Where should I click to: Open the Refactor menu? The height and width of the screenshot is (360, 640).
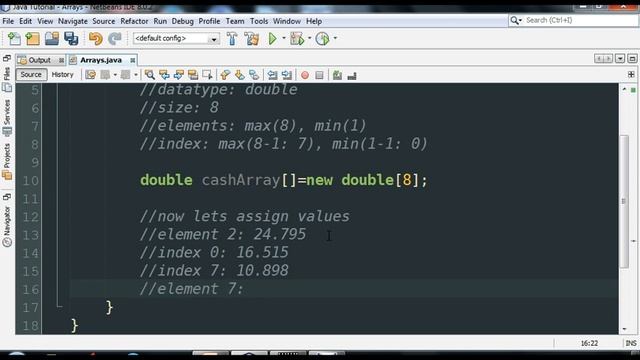[x=134, y=21]
